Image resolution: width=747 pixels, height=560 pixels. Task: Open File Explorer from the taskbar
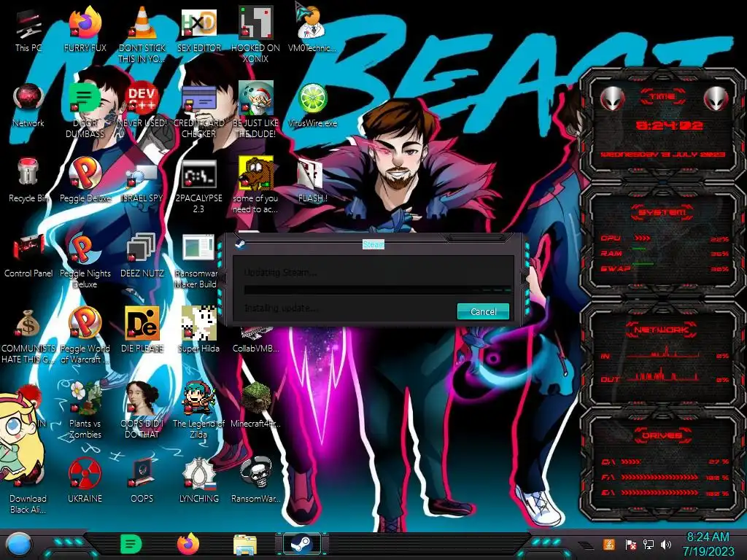point(245,545)
